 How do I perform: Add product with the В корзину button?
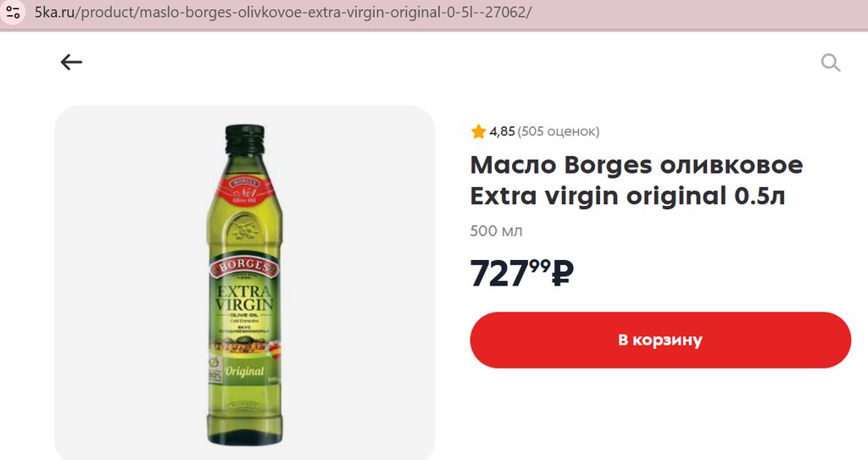pyautogui.click(x=660, y=340)
